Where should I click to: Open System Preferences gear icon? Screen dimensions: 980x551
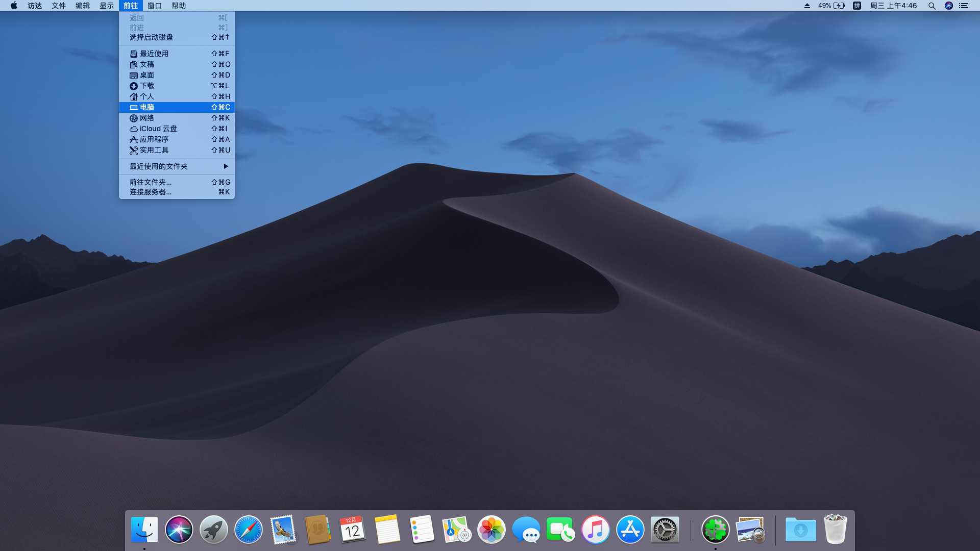coord(665,530)
